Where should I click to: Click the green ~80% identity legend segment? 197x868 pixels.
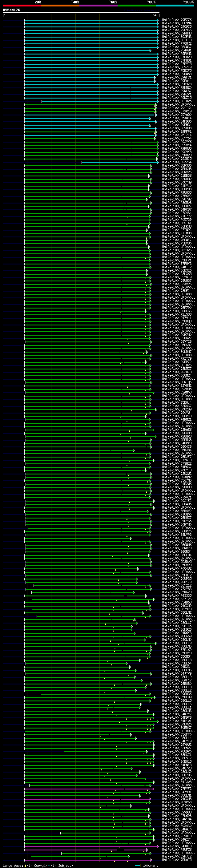point(137,6)
